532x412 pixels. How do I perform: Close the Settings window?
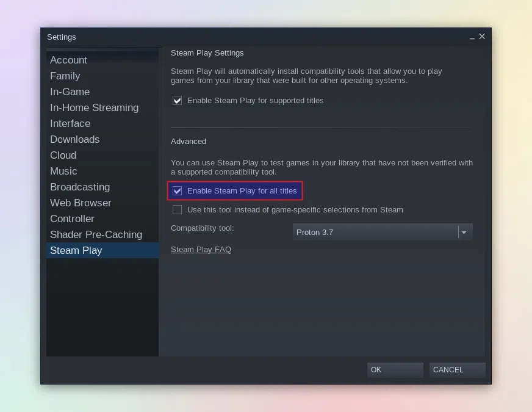point(482,37)
